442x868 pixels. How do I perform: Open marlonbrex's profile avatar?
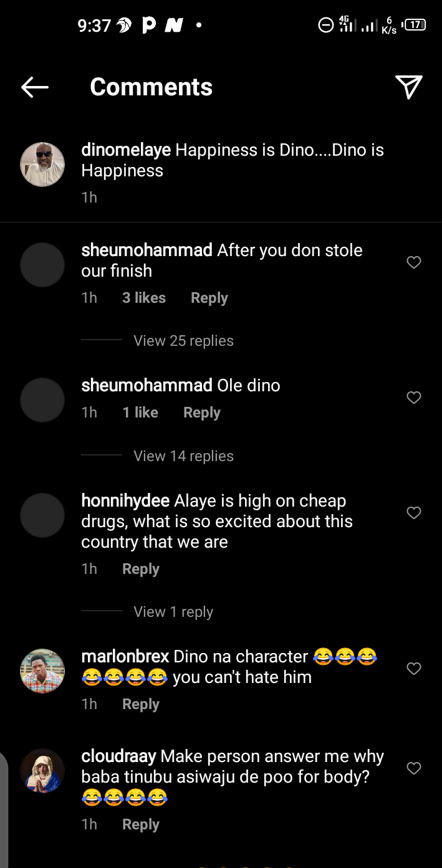coord(42,671)
